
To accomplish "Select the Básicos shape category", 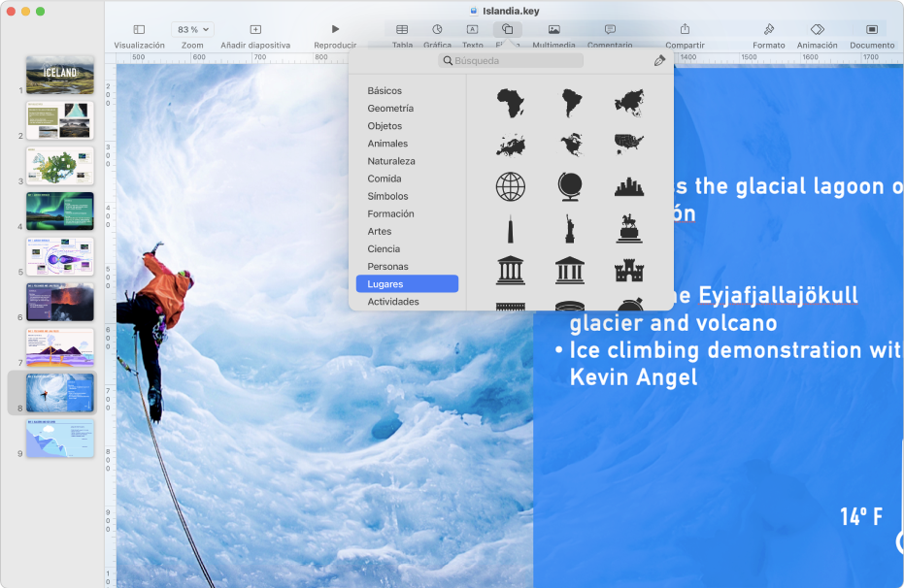I will point(385,90).
